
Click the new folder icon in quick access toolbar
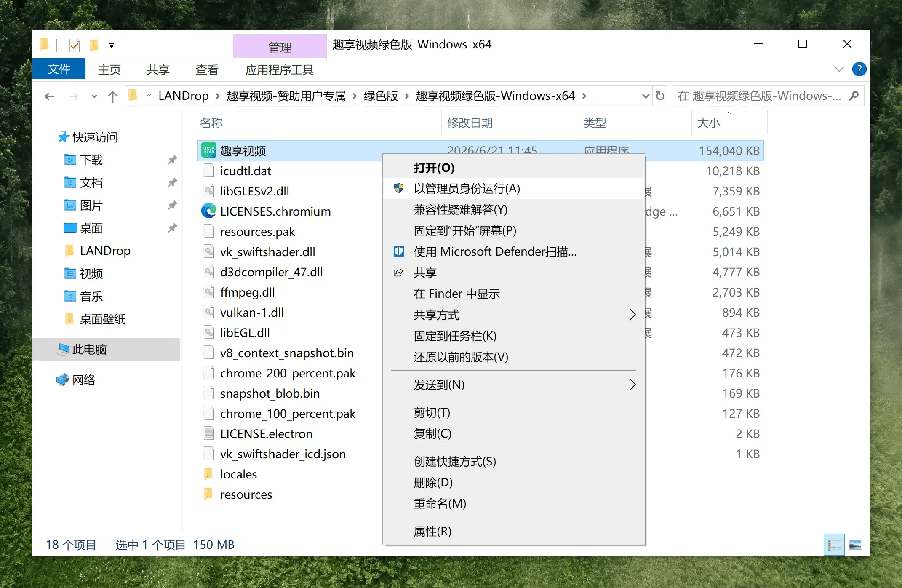click(94, 45)
